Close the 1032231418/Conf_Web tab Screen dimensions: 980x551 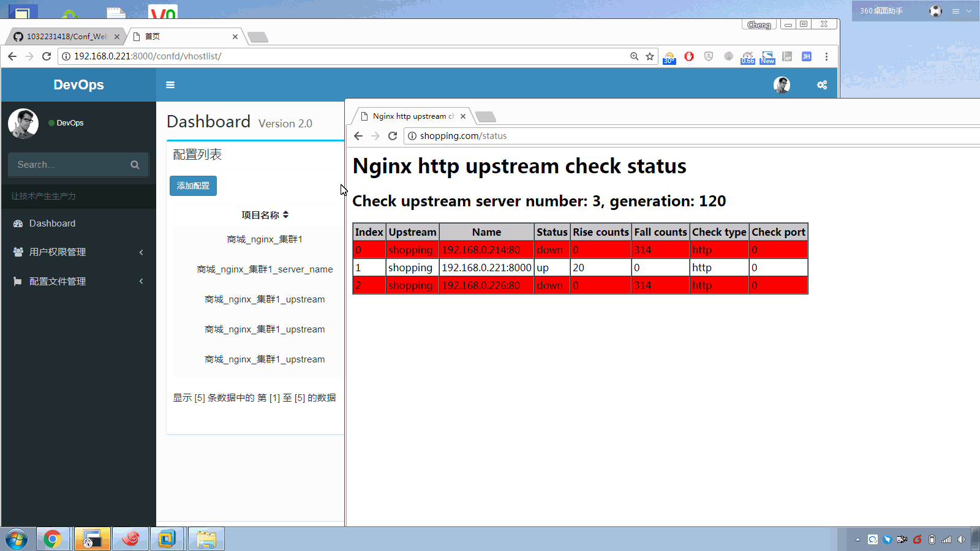[x=117, y=37]
